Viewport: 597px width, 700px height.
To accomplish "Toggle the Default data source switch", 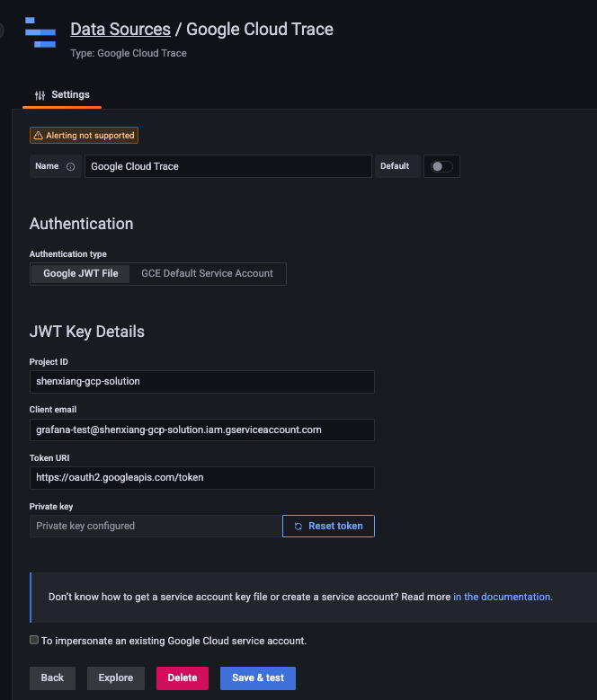I will coord(440,166).
